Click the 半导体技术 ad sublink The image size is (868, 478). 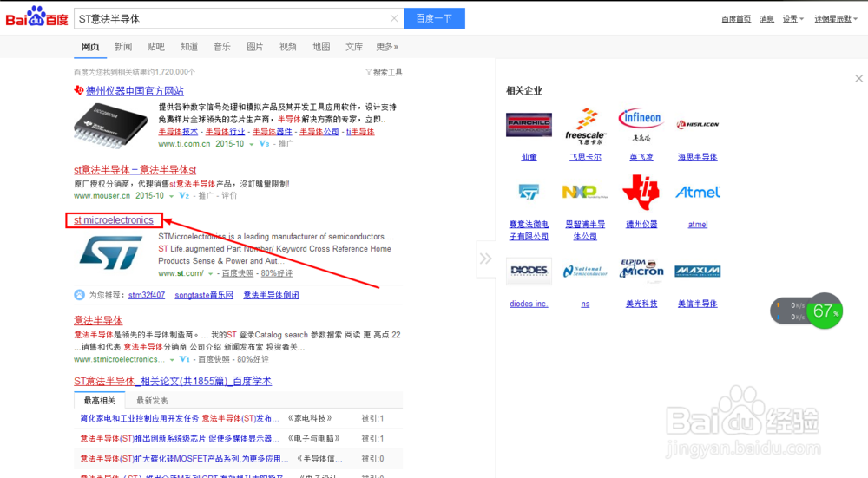[178, 132]
